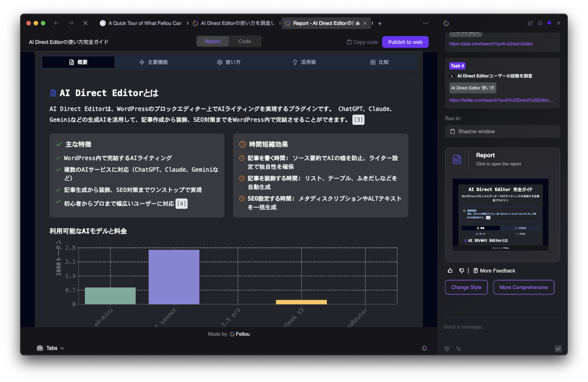Close the Report - AI Direct Editor tab
Image resolution: width=588 pixels, height=382 pixels.
[366, 23]
